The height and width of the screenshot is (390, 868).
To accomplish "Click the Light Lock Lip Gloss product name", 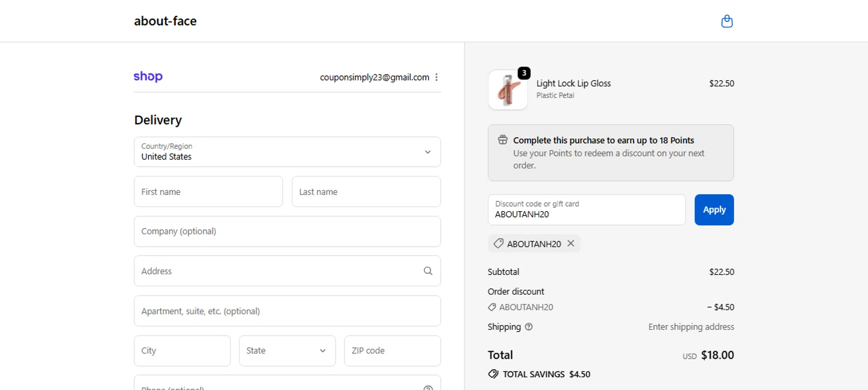I will [573, 83].
